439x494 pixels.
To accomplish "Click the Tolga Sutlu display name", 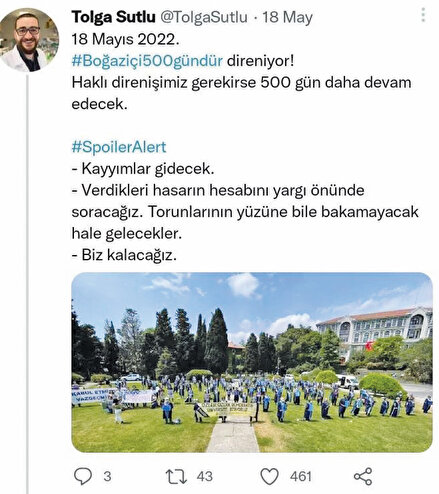I will [114, 17].
